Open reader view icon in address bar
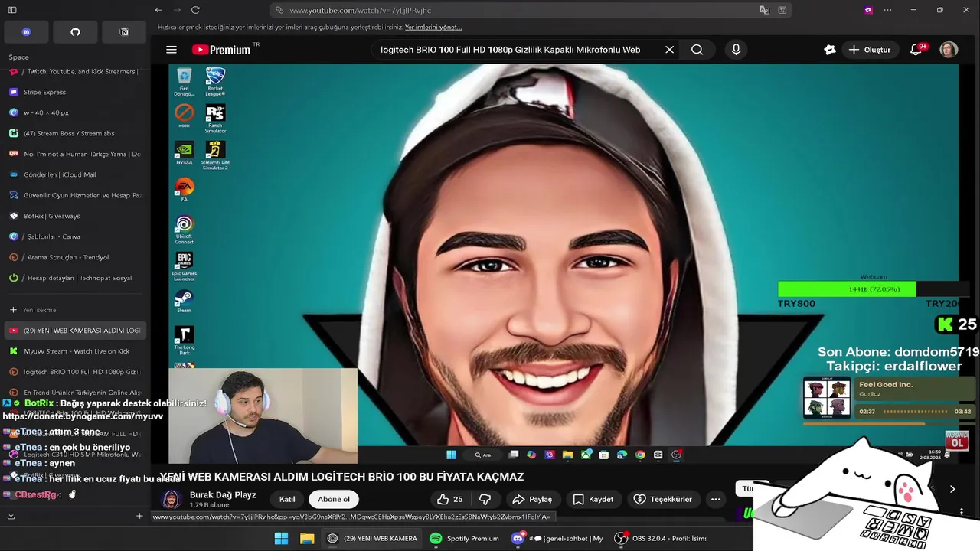 coord(782,10)
